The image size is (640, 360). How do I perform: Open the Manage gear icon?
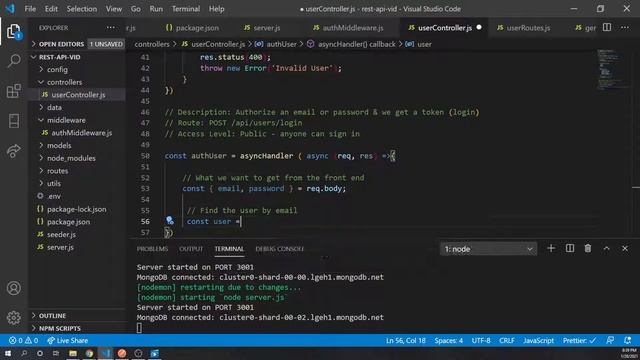[x=13, y=318]
